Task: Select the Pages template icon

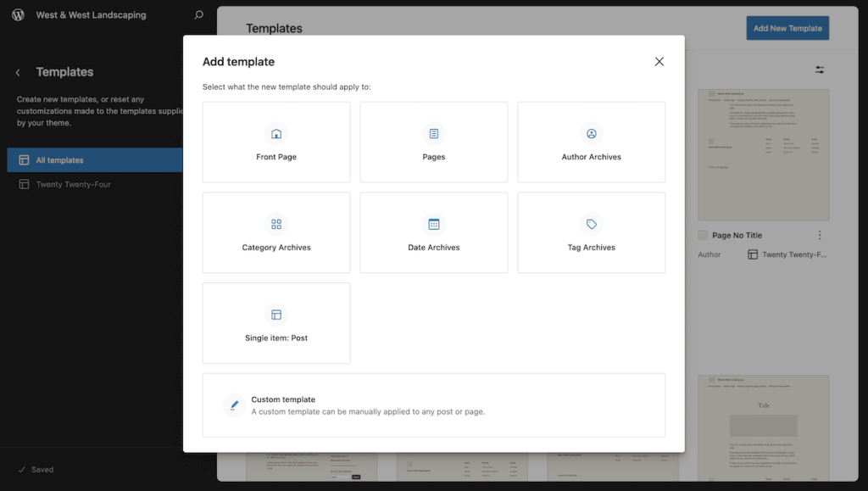Action: click(x=433, y=133)
